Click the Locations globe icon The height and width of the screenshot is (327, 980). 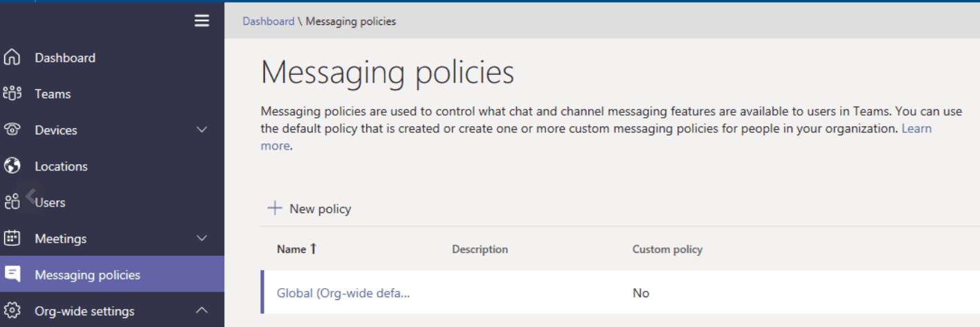coord(12,166)
